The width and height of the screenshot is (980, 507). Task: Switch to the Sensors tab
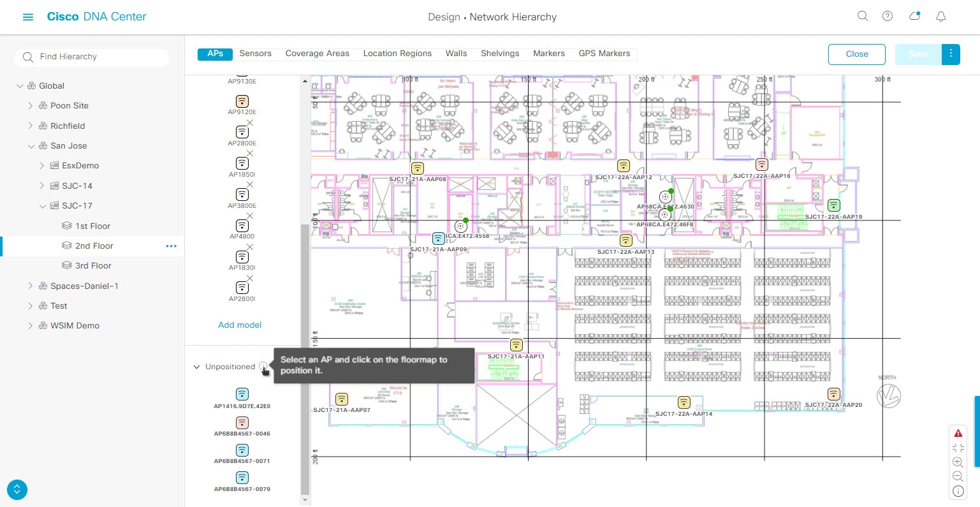tap(256, 54)
